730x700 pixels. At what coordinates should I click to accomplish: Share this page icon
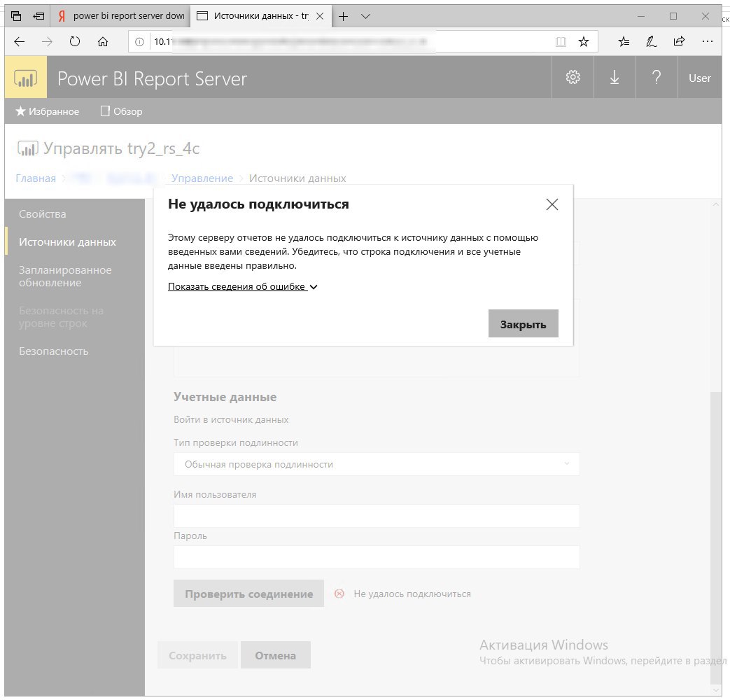pyautogui.click(x=679, y=42)
